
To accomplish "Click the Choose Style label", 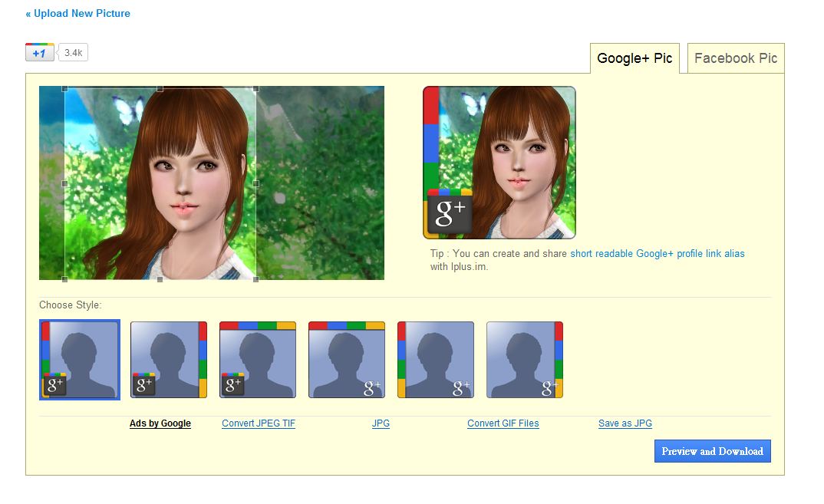I will point(71,305).
